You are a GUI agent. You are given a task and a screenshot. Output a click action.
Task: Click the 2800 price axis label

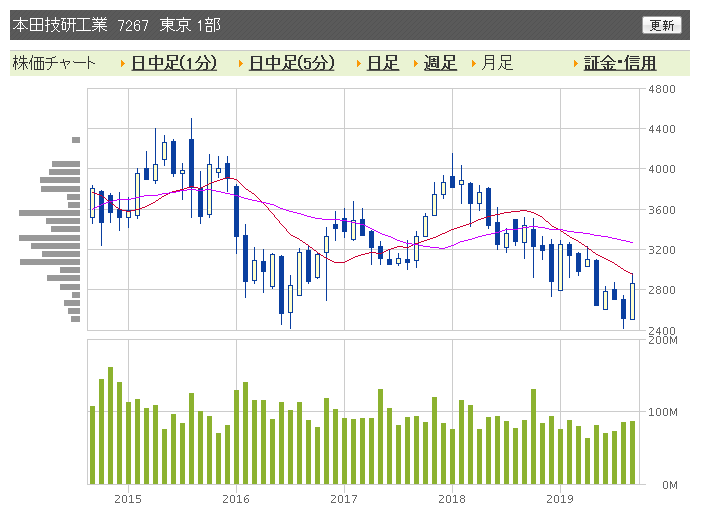(662, 290)
